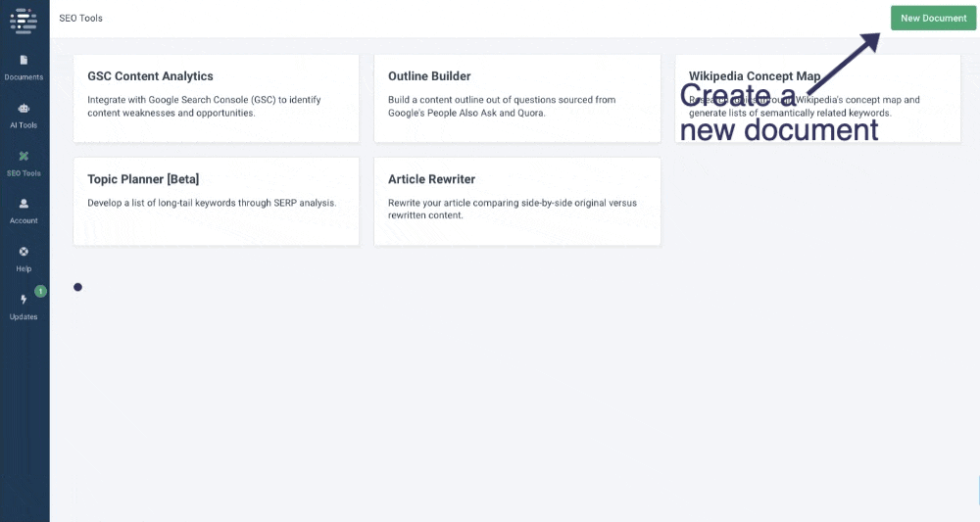This screenshot has height=522, width=980.
Task: Click the GSC Content Analytics description text
Action: tap(205, 106)
